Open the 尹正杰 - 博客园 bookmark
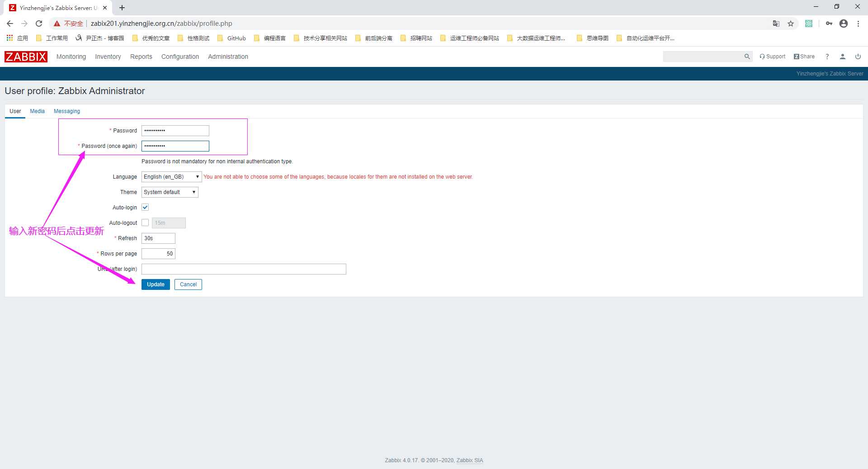868x469 pixels. [99, 38]
